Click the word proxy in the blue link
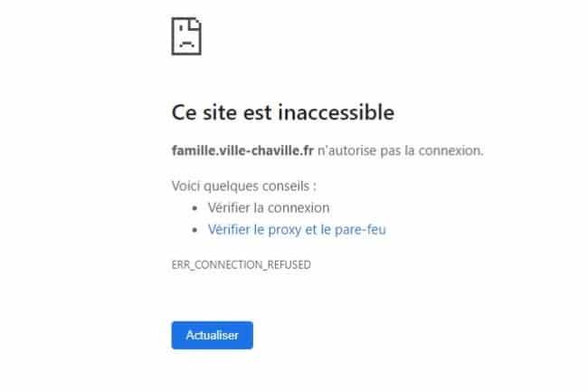588x392 pixels. click(x=285, y=230)
